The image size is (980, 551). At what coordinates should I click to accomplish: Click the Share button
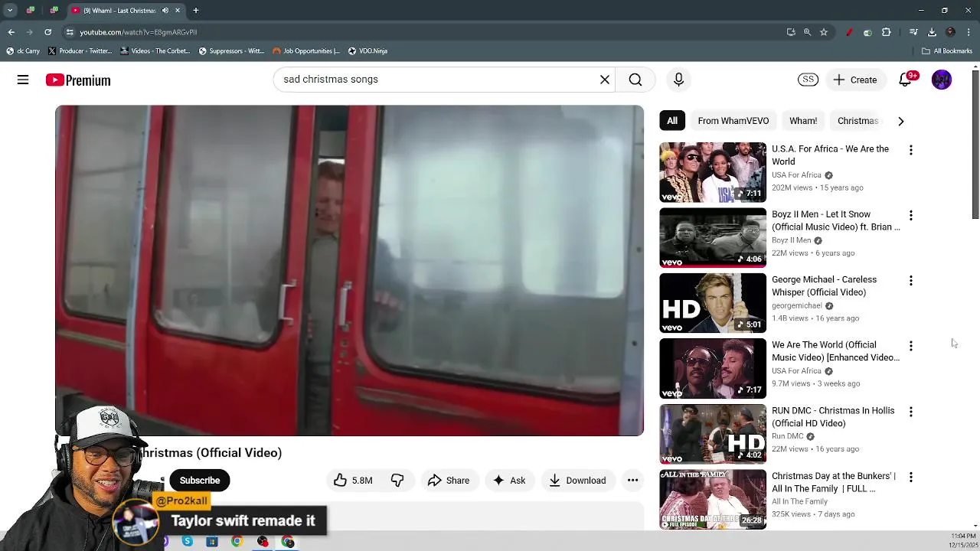click(449, 481)
